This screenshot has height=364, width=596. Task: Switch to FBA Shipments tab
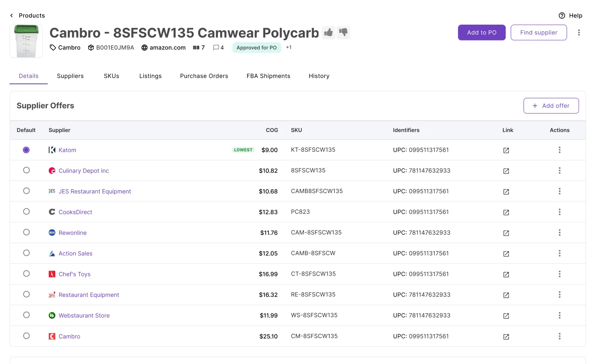268,76
